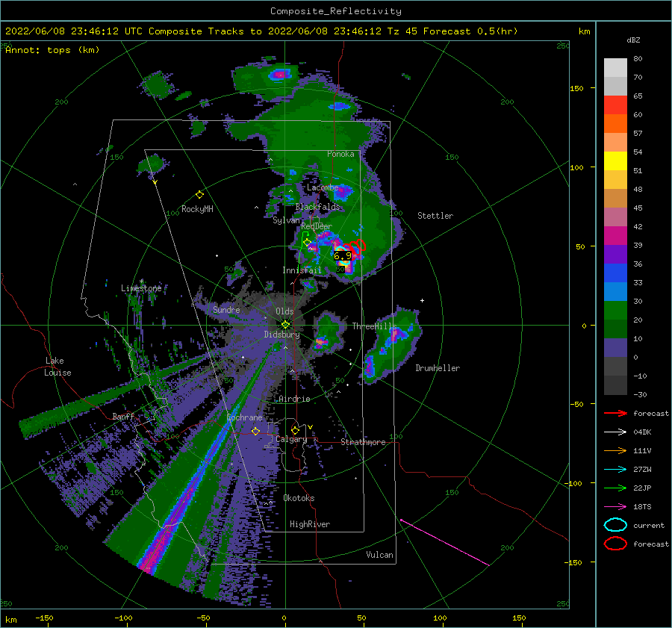
Task: Click the Cochrane town label
Action: click(x=244, y=417)
